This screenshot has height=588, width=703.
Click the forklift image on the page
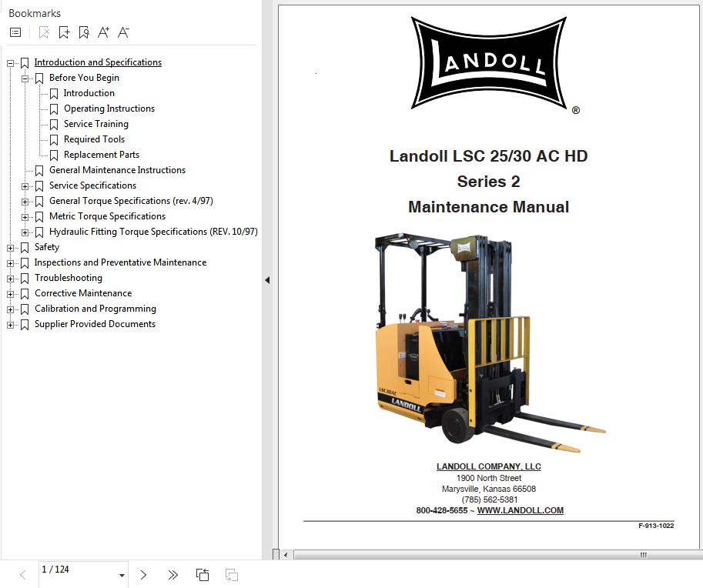pos(489,342)
